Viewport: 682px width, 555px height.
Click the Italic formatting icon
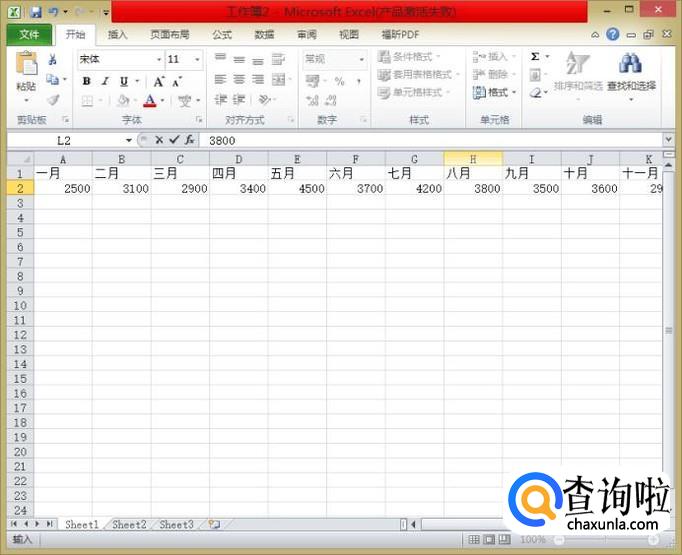105,81
